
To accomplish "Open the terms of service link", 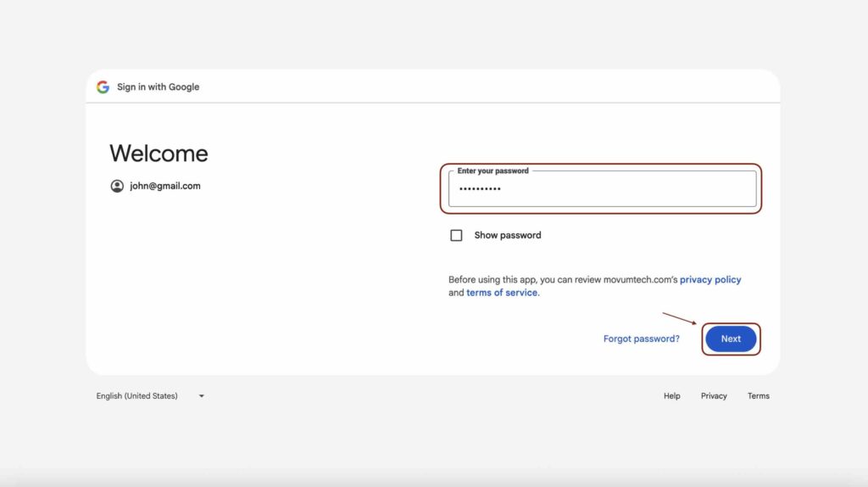I will [x=502, y=293].
